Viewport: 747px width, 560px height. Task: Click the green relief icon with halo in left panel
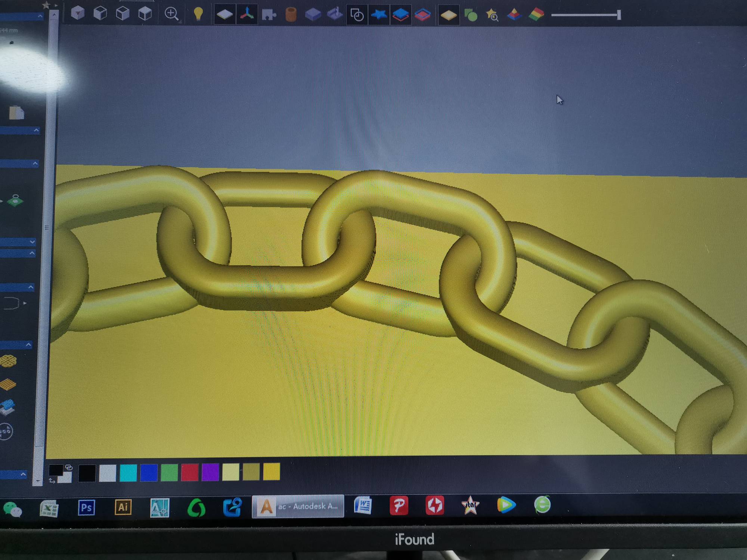click(15, 200)
